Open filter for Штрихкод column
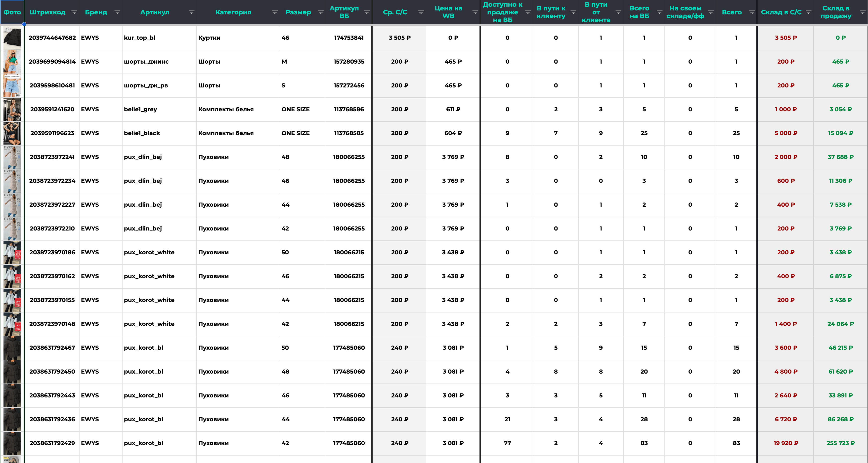 (74, 12)
